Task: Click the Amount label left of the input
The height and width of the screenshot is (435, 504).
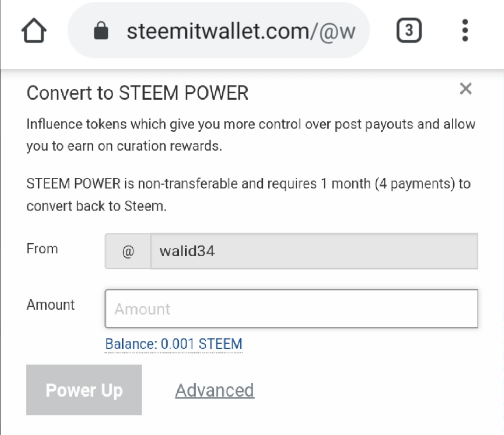Action: point(50,304)
